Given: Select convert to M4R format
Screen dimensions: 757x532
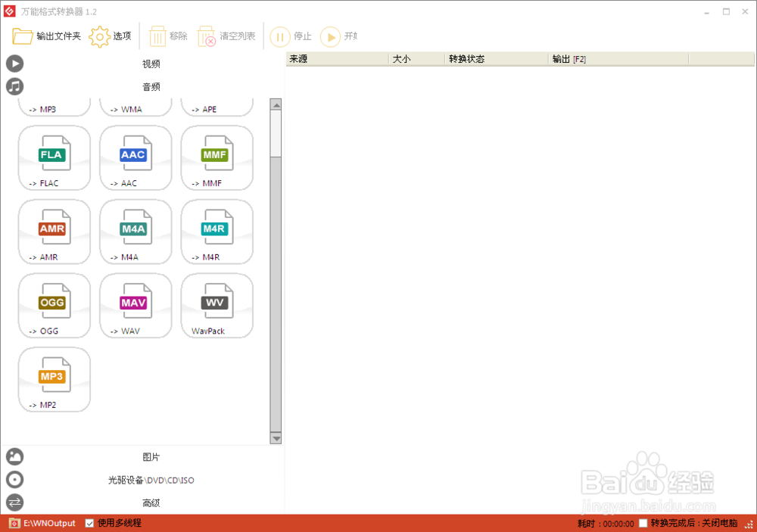Looking at the screenshot, I should (217, 232).
